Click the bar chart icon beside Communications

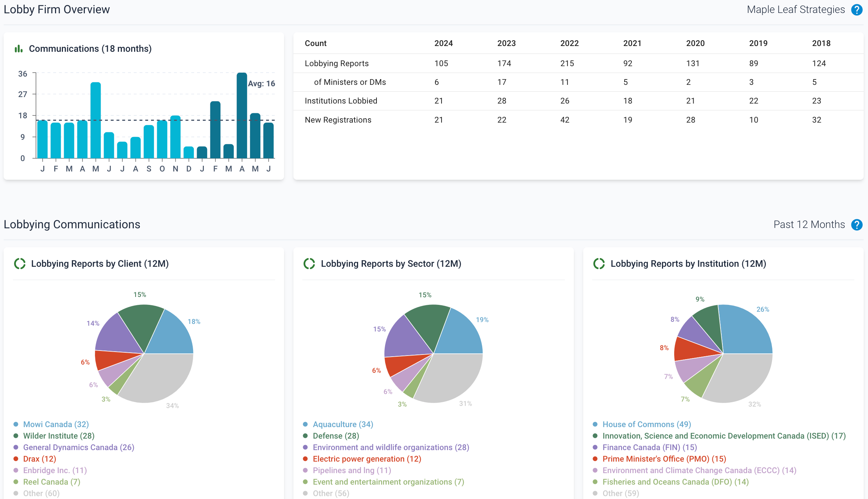(19, 49)
